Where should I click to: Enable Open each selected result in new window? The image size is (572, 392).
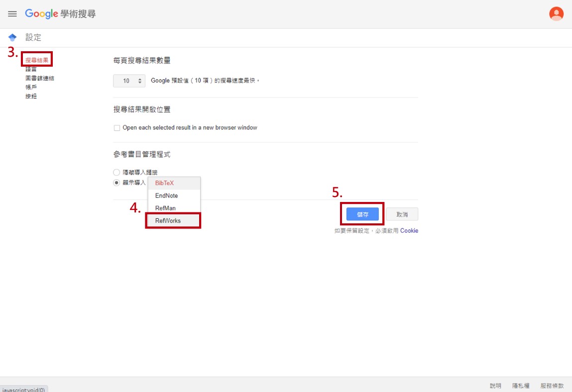click(117, 128)
